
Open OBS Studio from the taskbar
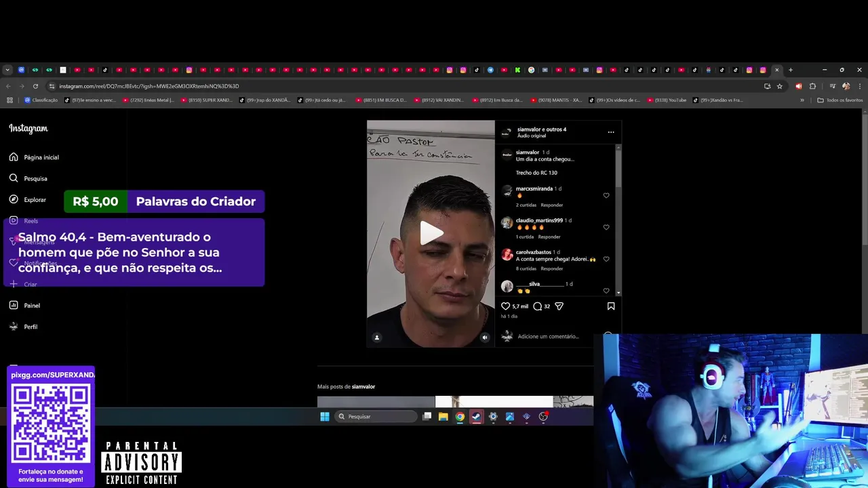pos(542,416)
